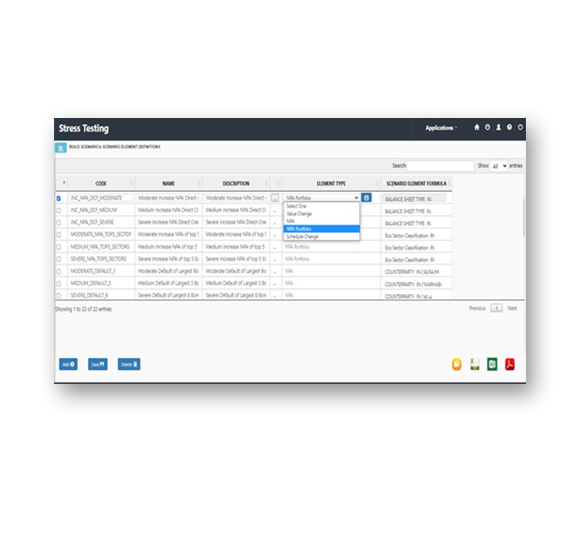The image size is (579, 535).
Task: Export table using green Excel icon
Action: click(x=492, y=364)
